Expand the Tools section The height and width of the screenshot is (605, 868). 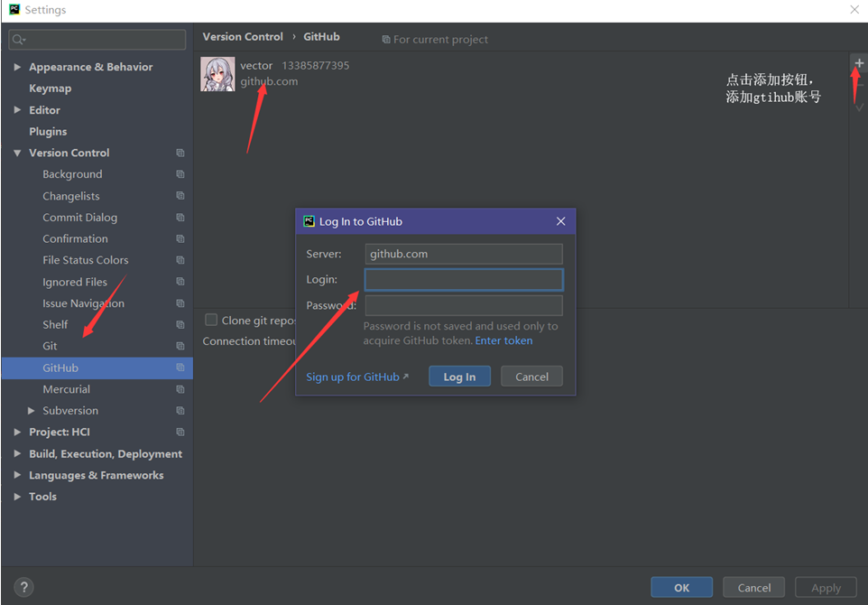click(x=17, y=497)
